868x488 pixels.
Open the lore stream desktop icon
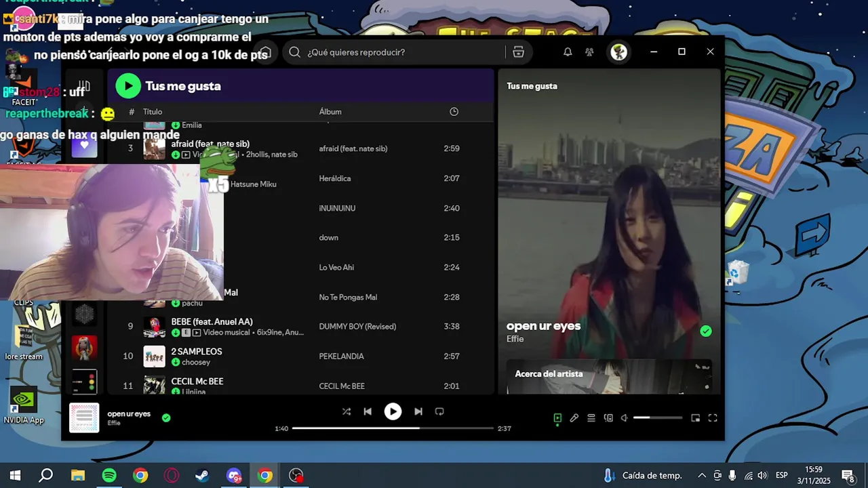pos(24,342)
